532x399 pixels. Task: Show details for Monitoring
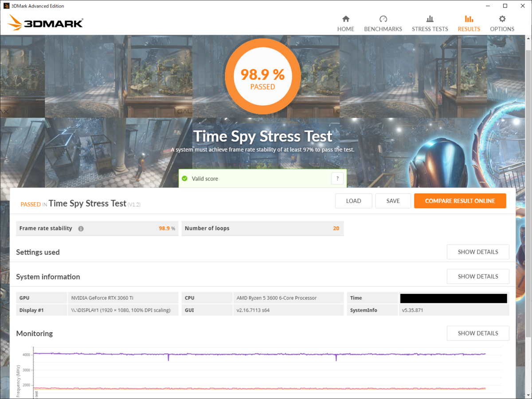coord(478,333)
